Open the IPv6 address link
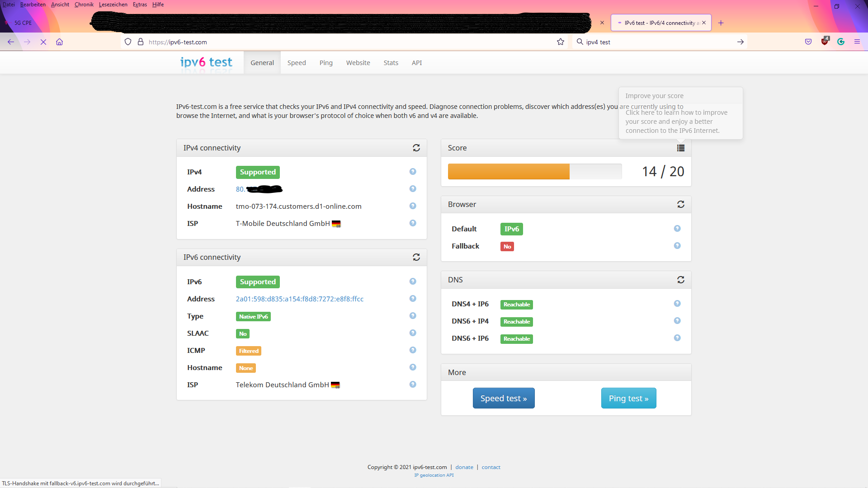The width and height of the screenshot is (868, 488). tap(299, 299)
